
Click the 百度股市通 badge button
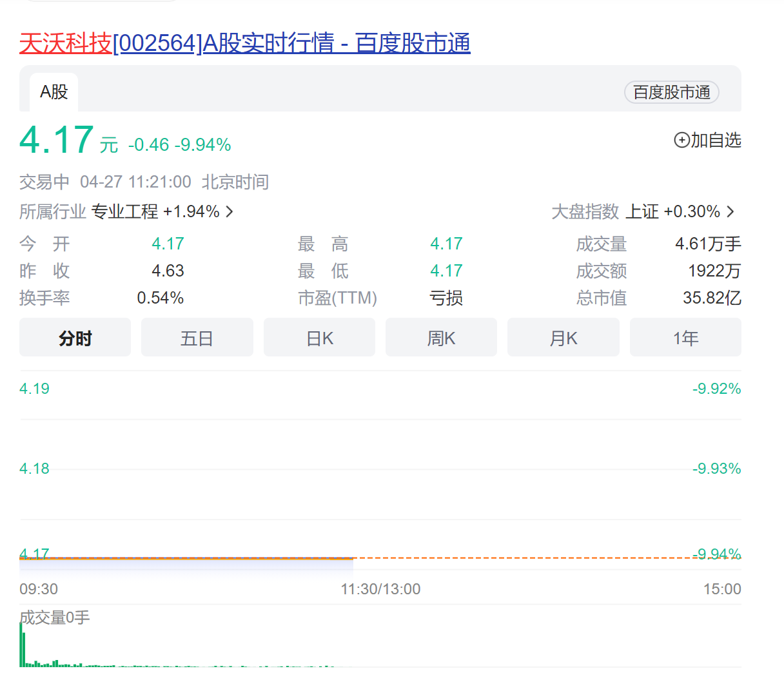pos(672,92)
